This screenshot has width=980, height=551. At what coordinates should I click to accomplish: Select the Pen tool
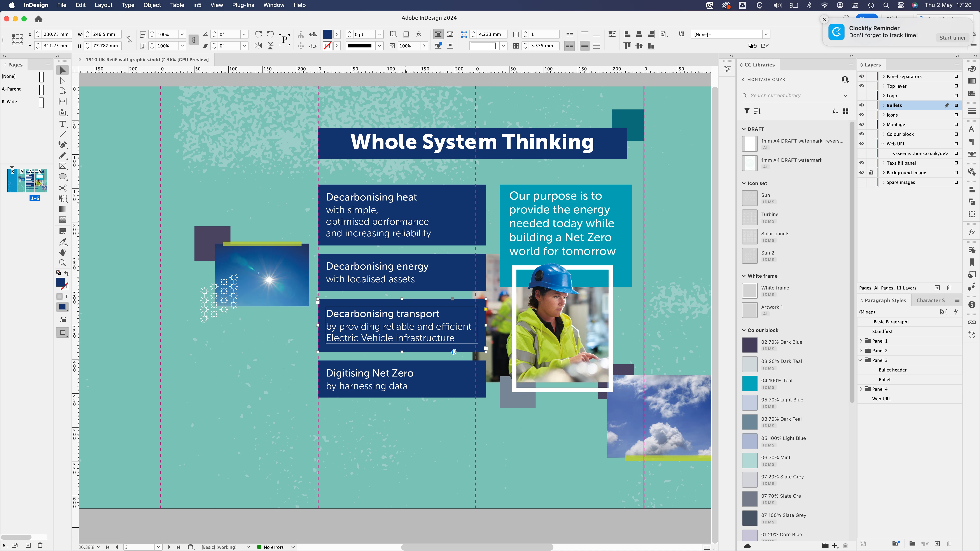pyautogui.click(x=62, y=145)
